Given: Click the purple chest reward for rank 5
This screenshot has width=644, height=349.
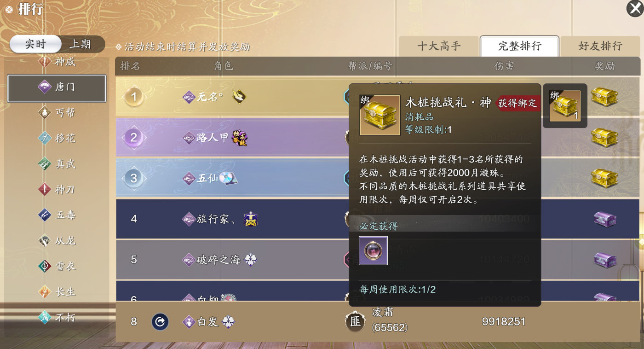Looking at the screenshot, I should [x=605, y=260].
